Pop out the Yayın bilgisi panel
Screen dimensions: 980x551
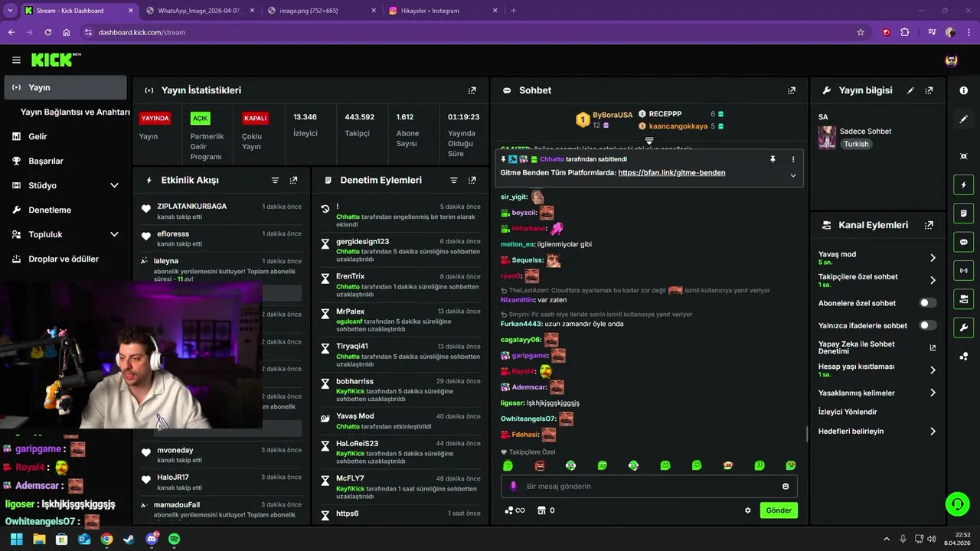click(929, 90)
